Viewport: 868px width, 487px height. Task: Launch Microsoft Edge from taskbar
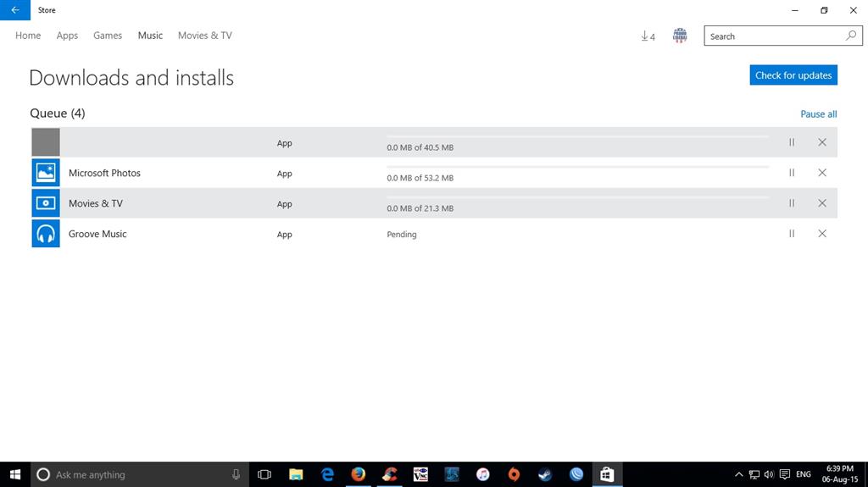(327, 474)
